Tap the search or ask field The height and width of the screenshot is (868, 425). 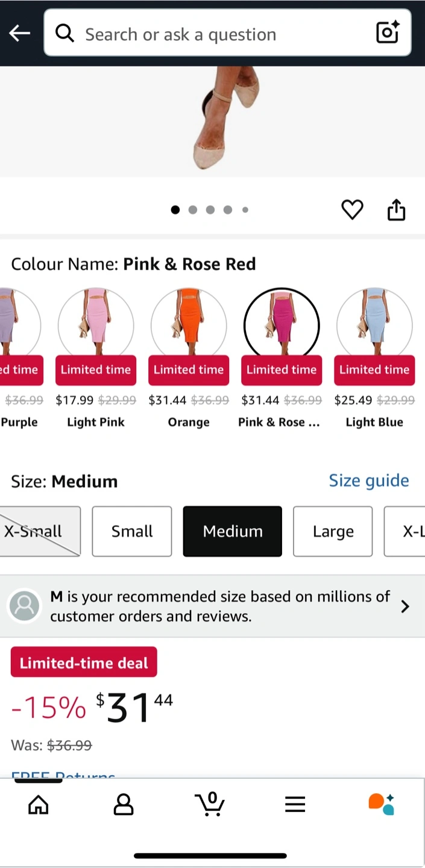(223, 34)
